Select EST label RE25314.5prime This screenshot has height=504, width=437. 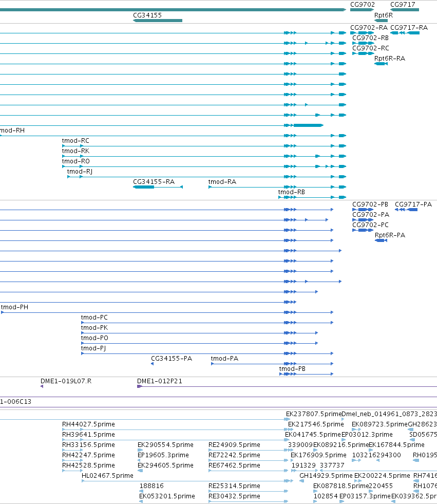click(x=234, y=486)
